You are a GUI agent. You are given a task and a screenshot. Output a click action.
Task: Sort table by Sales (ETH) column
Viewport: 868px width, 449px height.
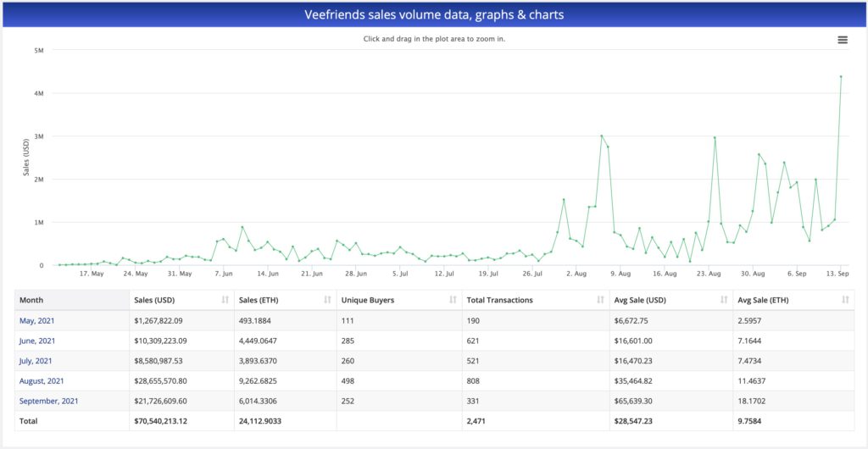326,300
